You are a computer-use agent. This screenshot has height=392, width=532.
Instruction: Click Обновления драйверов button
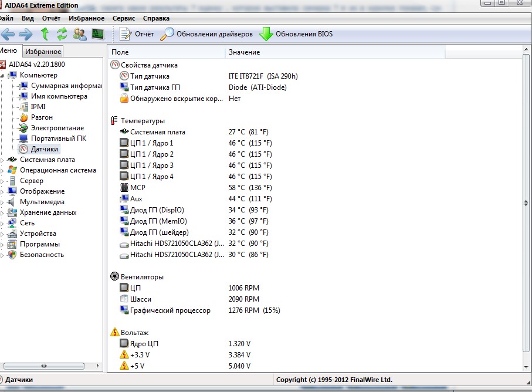point(206,34)
